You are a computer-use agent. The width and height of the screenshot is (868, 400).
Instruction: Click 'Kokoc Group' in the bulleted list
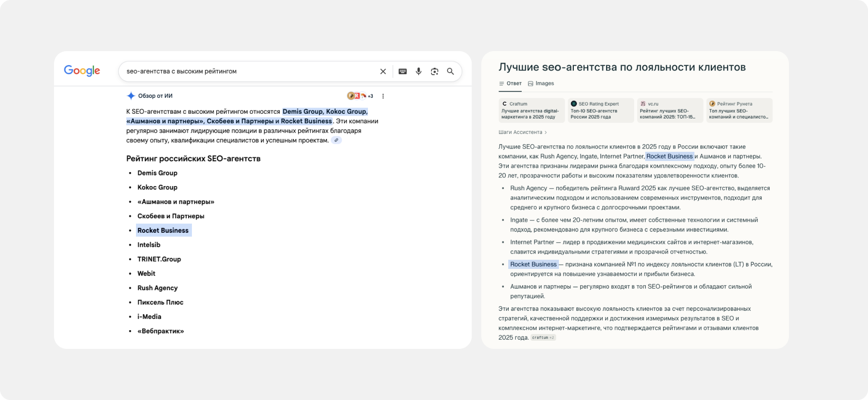157,187
